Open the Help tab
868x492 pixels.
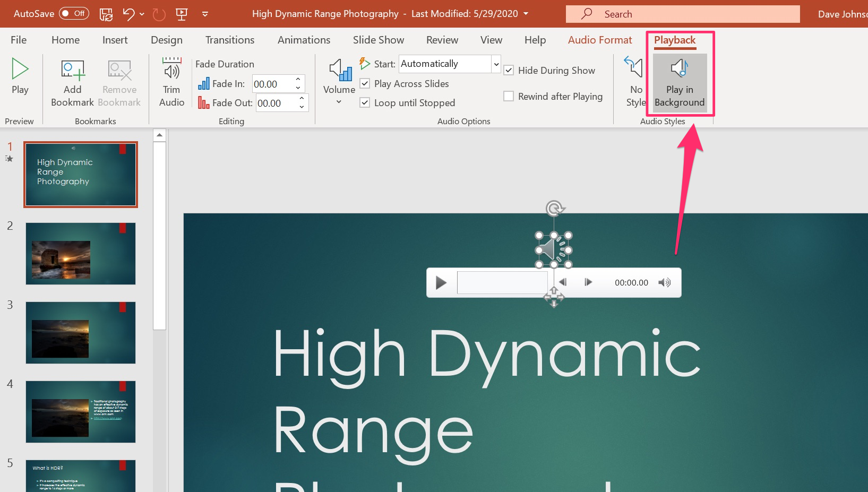coord(535,40)
